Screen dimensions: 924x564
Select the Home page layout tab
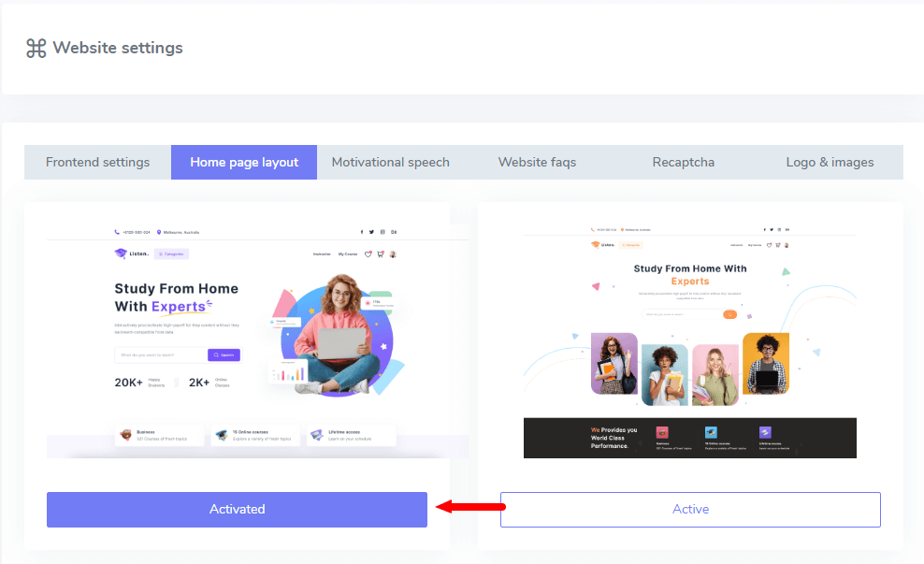244,162
